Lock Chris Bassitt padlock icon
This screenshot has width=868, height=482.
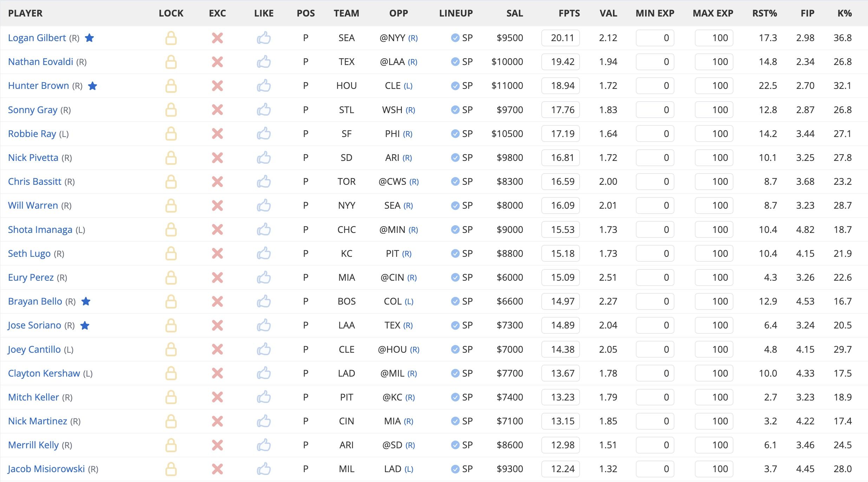(x=171, y=182)
